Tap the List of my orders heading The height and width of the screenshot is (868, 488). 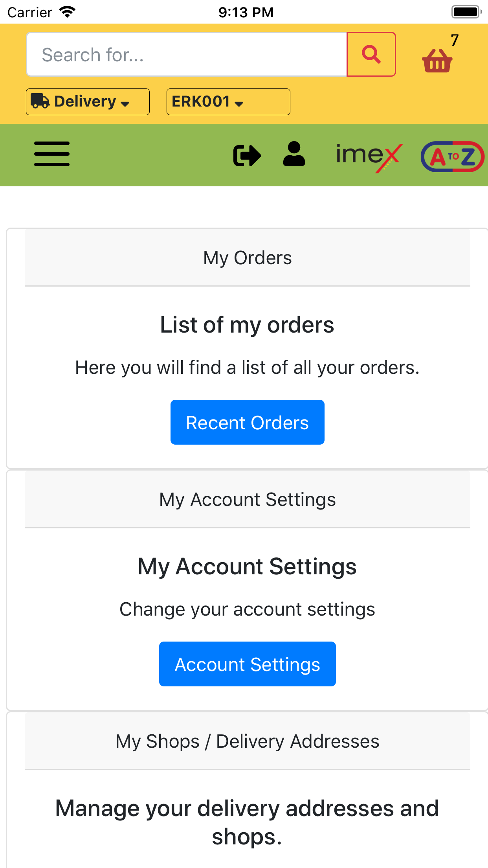[x=247, y=325]
